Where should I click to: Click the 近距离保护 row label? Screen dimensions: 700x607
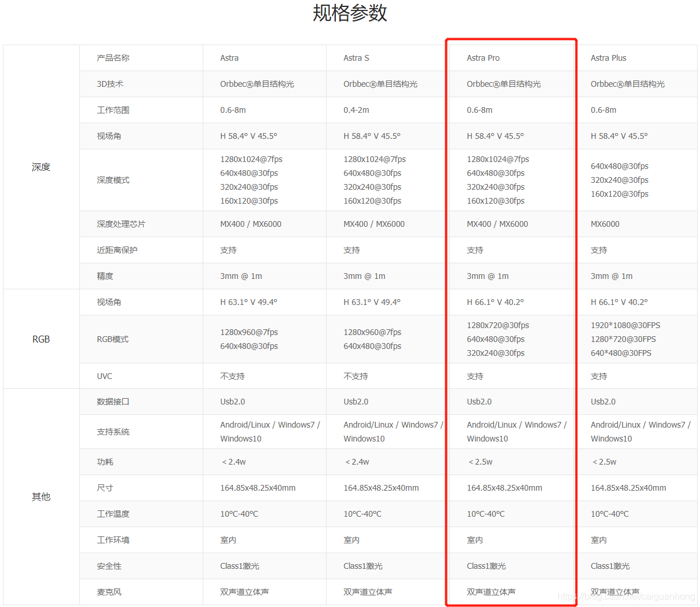click(x=117, y=250)
